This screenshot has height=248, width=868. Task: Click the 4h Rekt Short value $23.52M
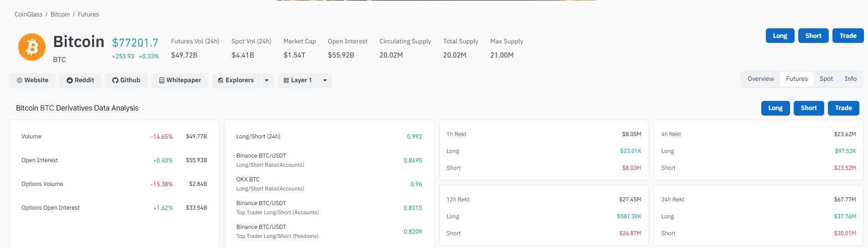click(x=845, y=168)
